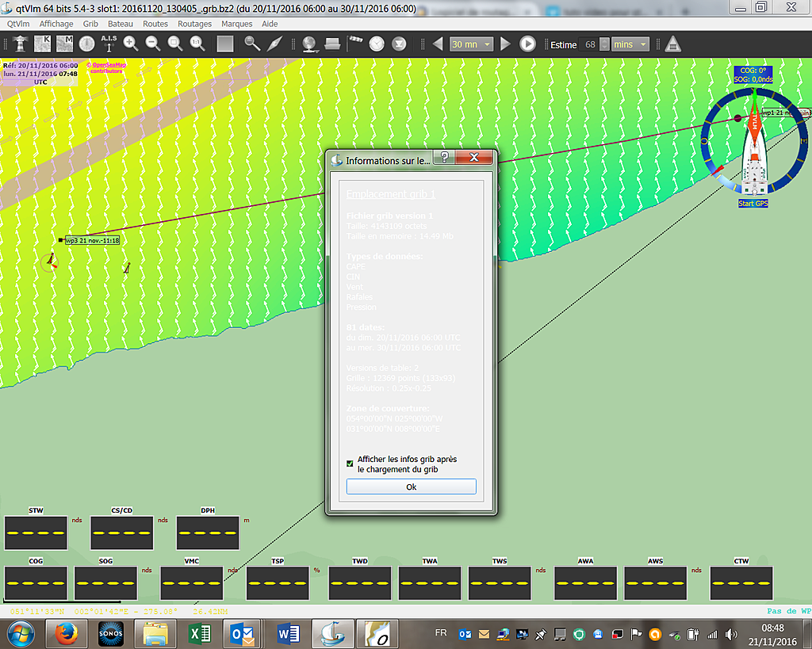Open the Affichage menu
This screenshot has height=649, width=812.
[56, 24]
